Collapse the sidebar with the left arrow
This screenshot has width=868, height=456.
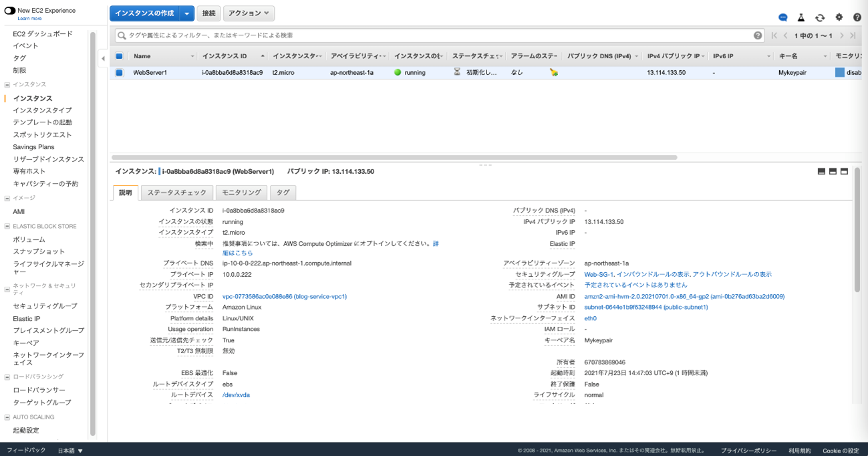[x=103, y=59]
